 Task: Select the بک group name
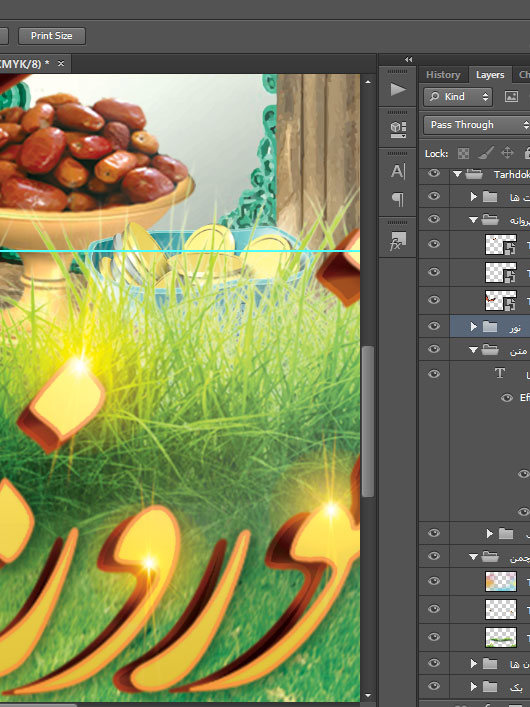click(516, 687)
